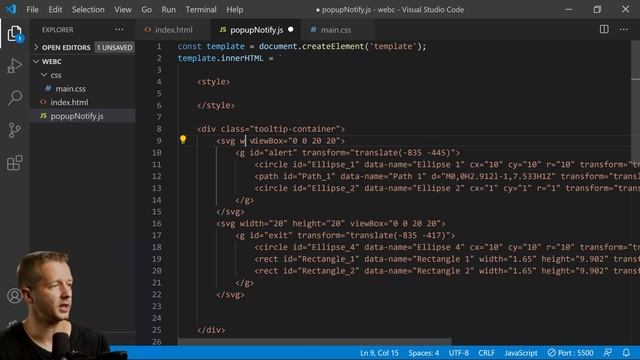640x360 pixels.
Task: Open Run menu
Action: tap(168, 9)
